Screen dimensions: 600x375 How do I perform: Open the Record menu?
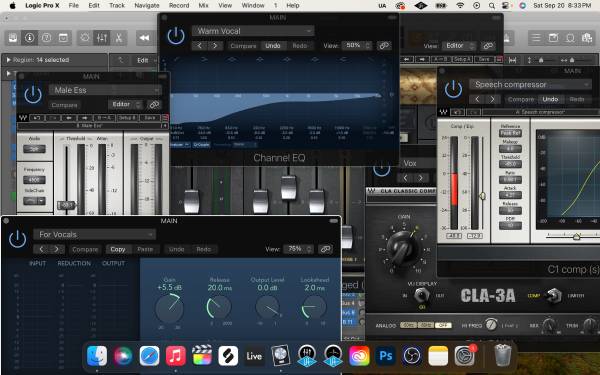(x=179, y=5)
